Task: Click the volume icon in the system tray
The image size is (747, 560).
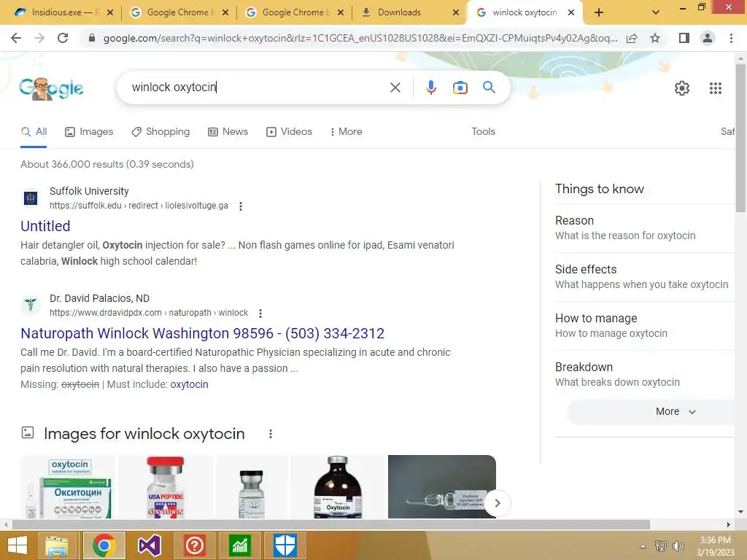Action: 678,546
